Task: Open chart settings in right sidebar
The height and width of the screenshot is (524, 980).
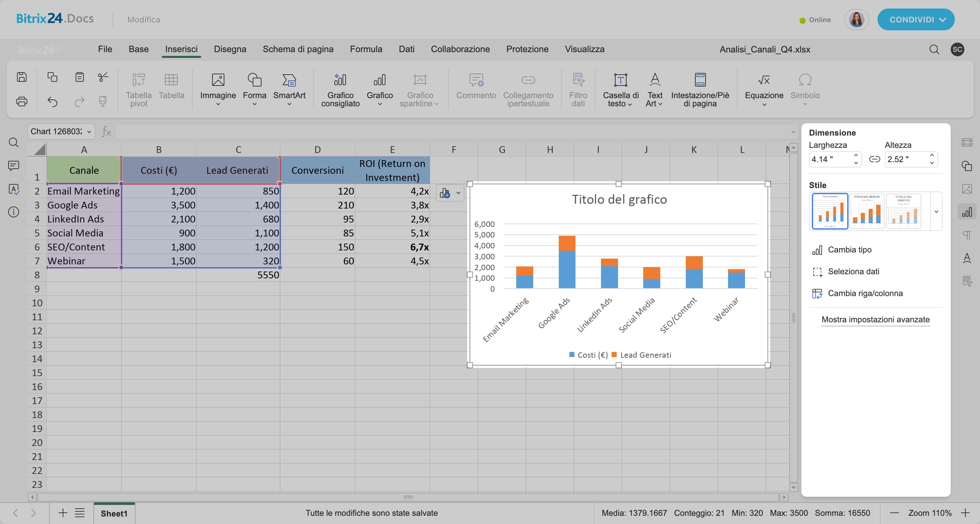Action: point(967,212)
